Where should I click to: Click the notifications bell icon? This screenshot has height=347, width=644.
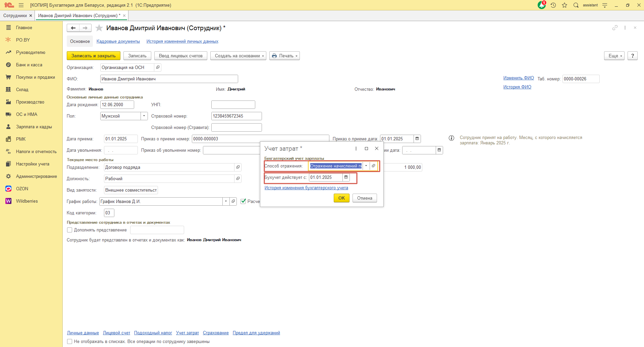click(541, 5)
